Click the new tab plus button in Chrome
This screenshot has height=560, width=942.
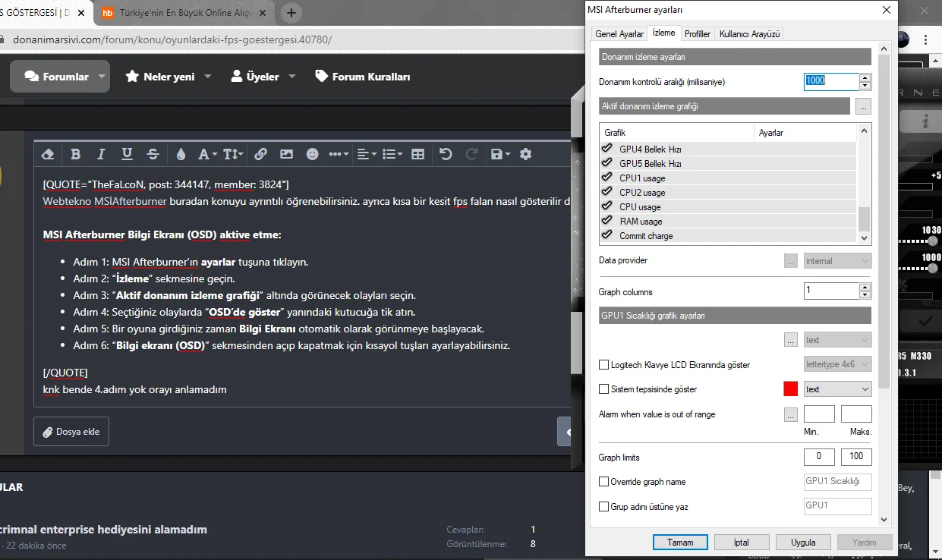tap(291, 13)
